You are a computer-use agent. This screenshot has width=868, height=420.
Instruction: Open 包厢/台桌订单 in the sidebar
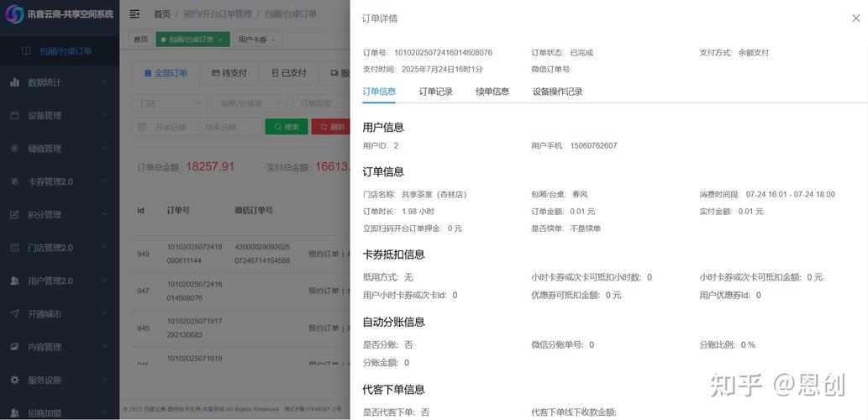point(59,51)
